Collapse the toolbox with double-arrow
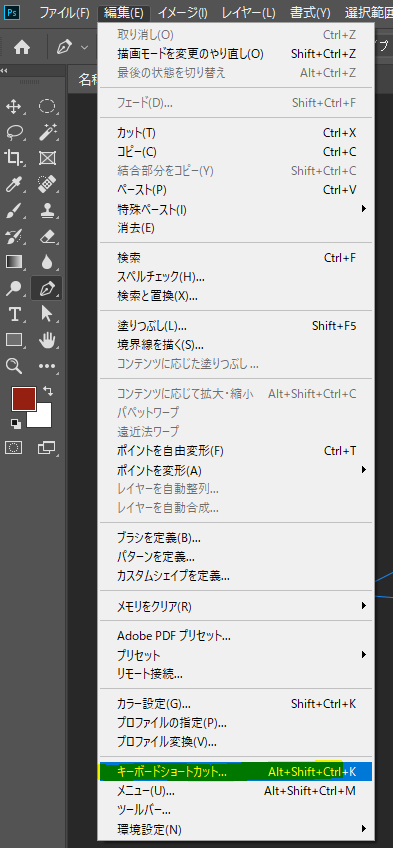Image resolution: width=393 pixels, height=848 pixels. click(x=3, y=70)
